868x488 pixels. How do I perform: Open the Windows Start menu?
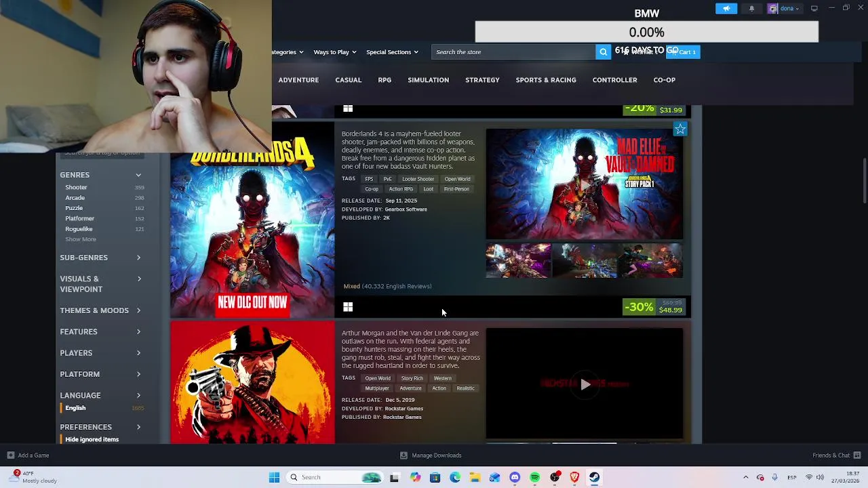pyautogui.click(x=274, y=477)
